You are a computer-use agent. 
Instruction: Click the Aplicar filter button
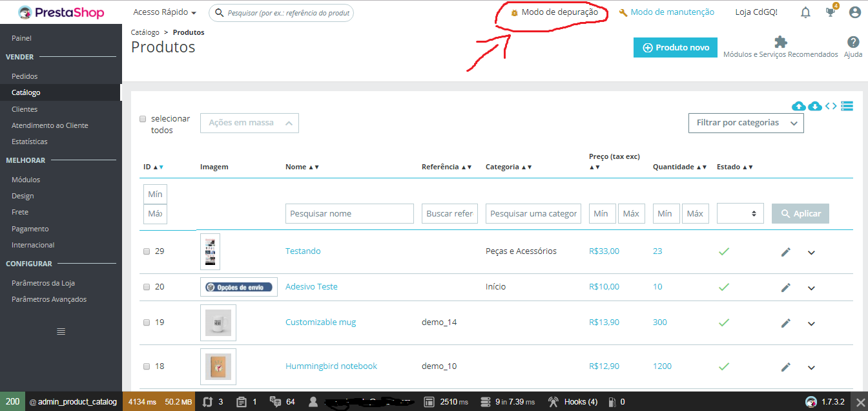pos(800,213)
